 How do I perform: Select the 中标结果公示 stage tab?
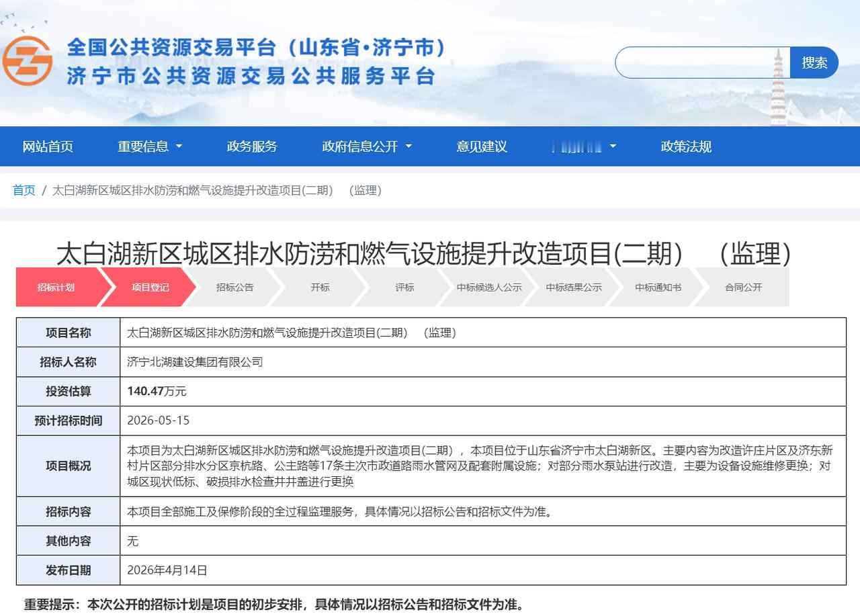pos(574,288)
